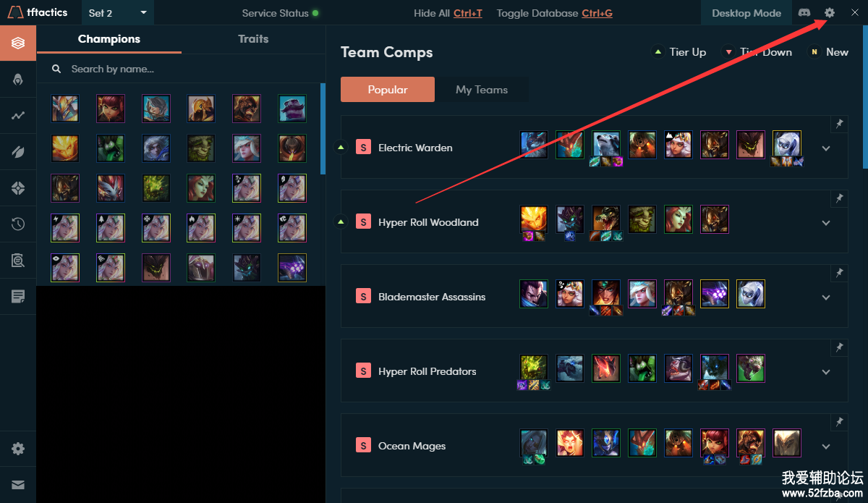Screen dimensions: 868x503
Task: Open the leaf icon in sidebar
Action: click(x=18, y=152)
